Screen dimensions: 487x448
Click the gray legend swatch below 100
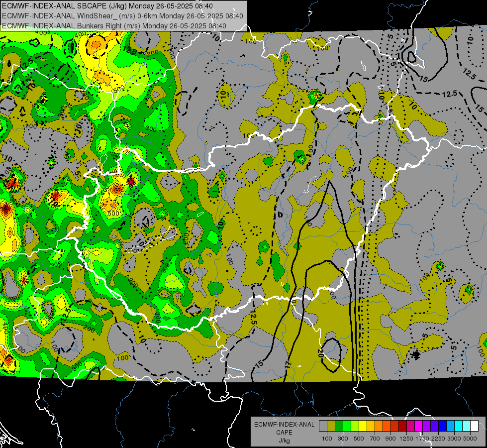click(x=323, y=426)
